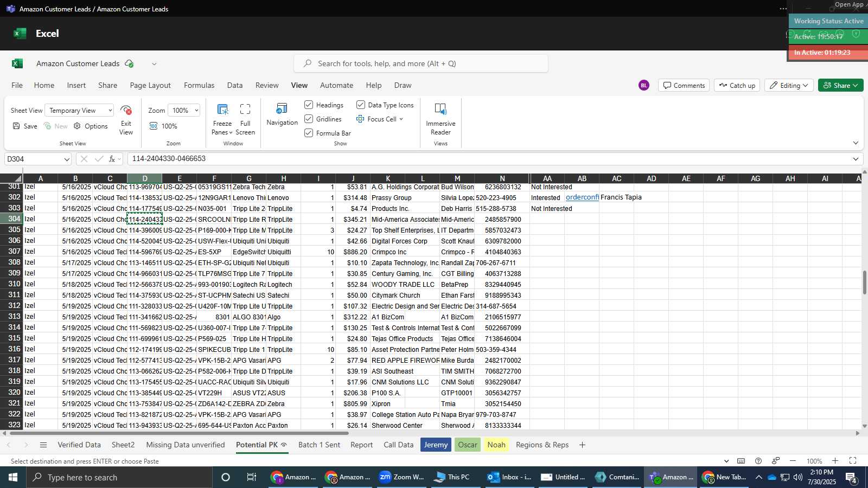Reset zoom to 100% button

163,126
